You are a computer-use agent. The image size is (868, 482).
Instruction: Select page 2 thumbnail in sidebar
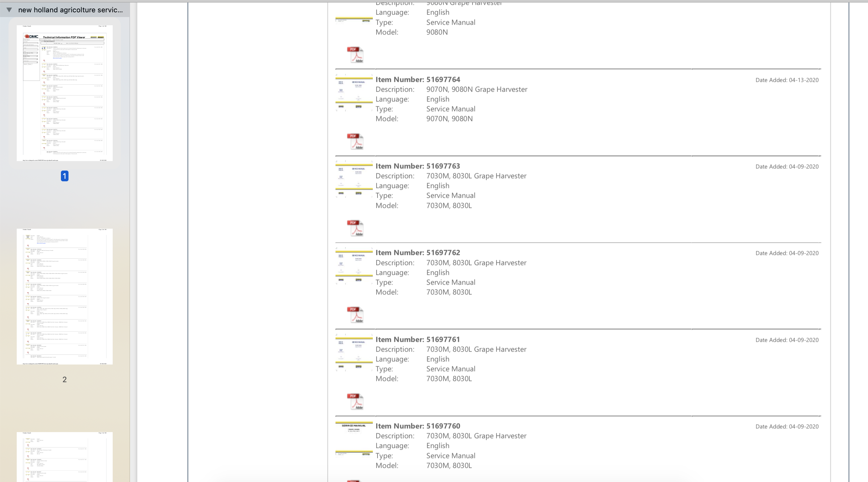65,297
